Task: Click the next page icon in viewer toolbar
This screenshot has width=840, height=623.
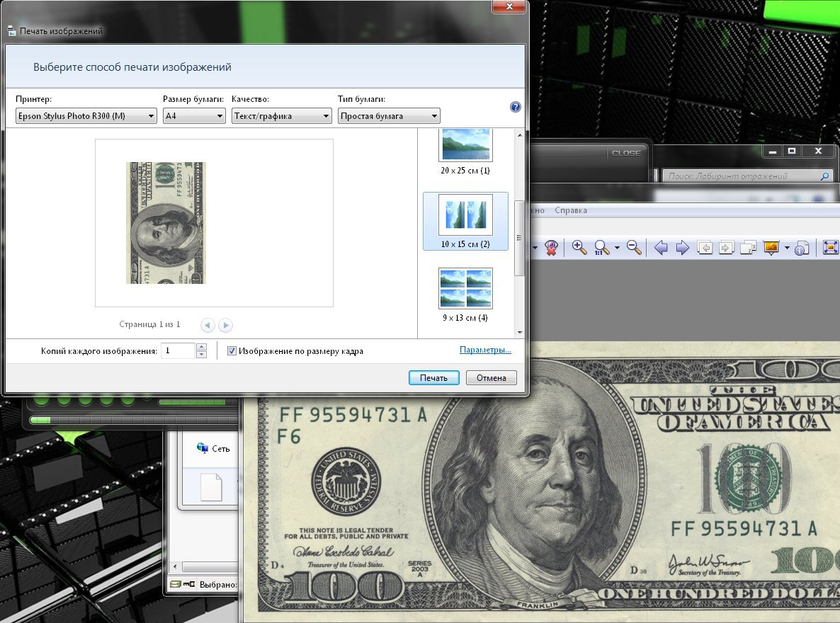Action: tap(726, 248)
